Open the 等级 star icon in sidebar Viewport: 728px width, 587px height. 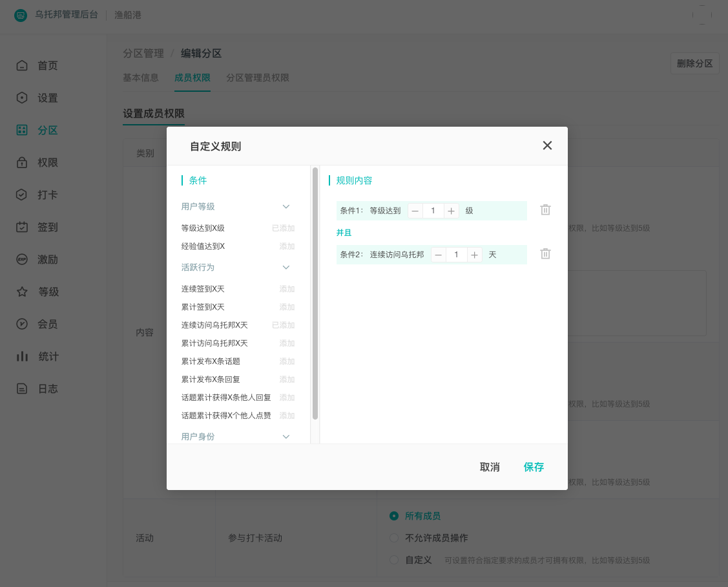click(22, 292)
